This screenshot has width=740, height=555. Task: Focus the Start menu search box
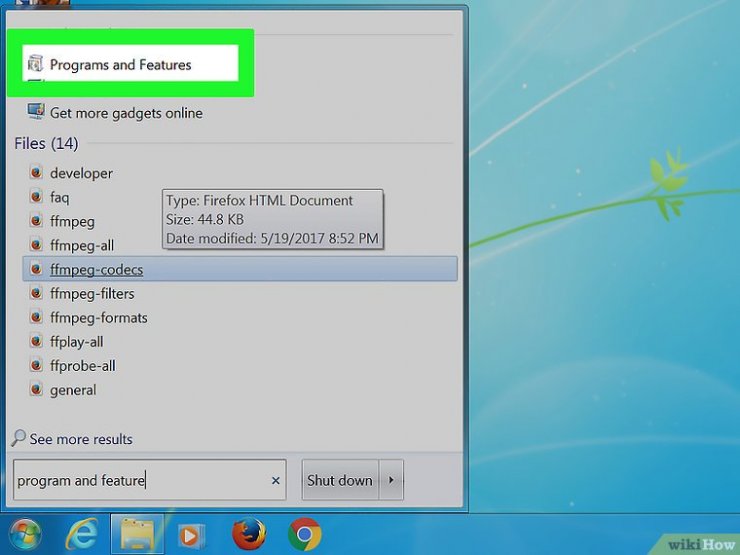[x=150, y=480]
